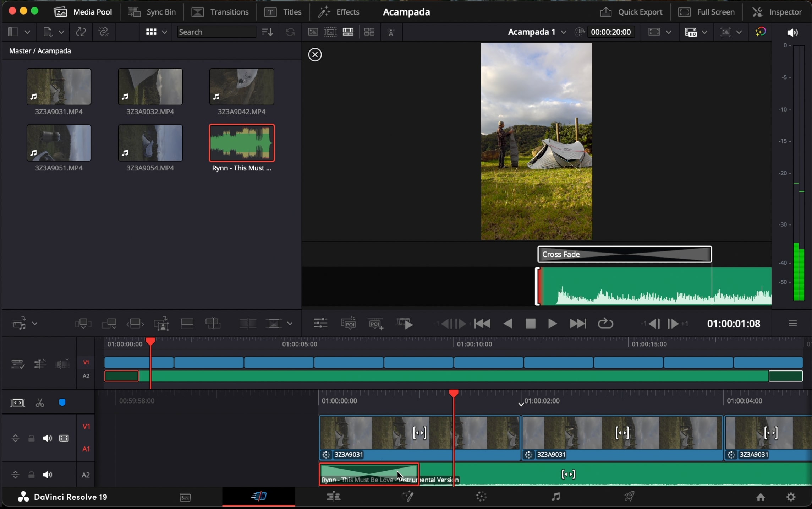Open the thumbnail view options dropdown

click(x=164, y=32)
